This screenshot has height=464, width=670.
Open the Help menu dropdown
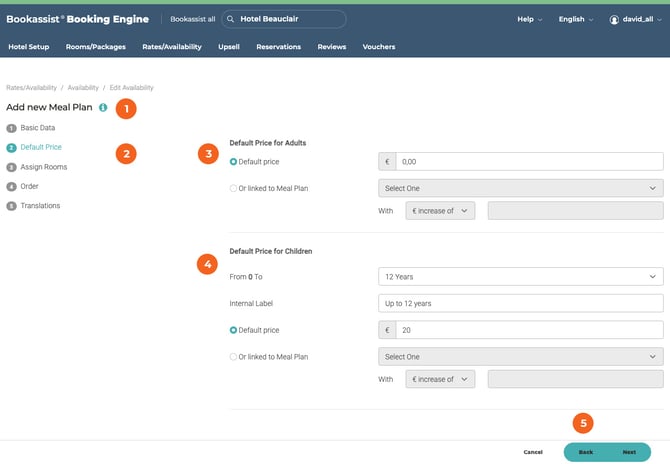tap(529, 19)
